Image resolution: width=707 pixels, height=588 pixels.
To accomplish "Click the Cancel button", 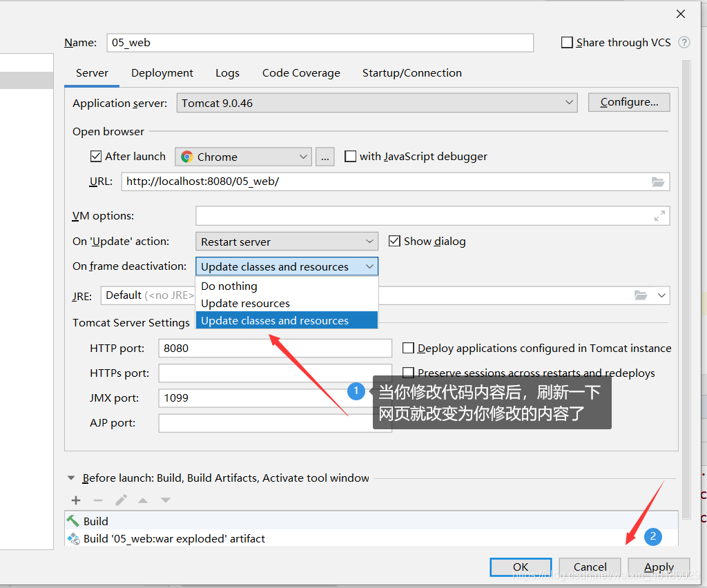I will pyautogui.click(x=590, y=567).
